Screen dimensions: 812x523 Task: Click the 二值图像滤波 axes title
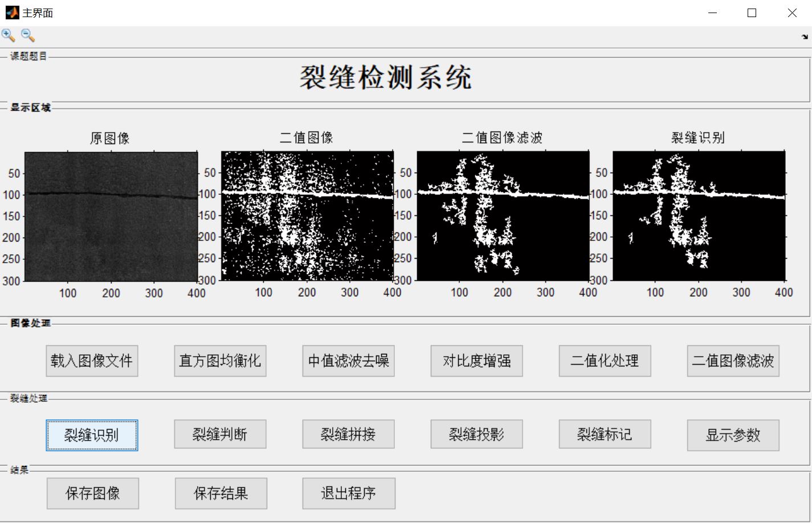pyautogui.click(x=502, y=138)
